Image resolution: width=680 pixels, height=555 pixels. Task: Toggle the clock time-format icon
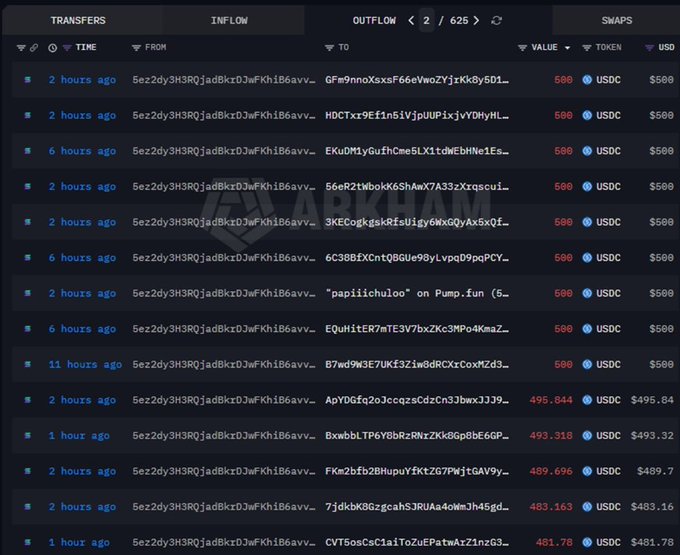[x=52, y=48]
